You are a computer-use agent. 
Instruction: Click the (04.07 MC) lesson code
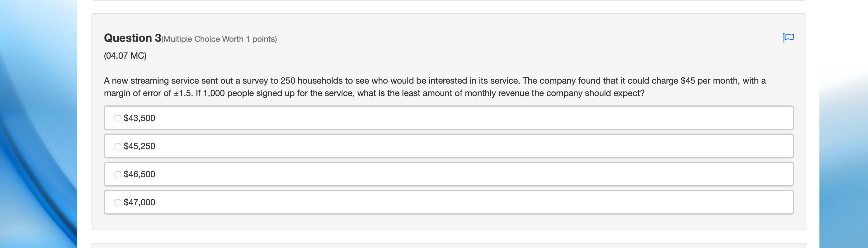pos(125,56)
